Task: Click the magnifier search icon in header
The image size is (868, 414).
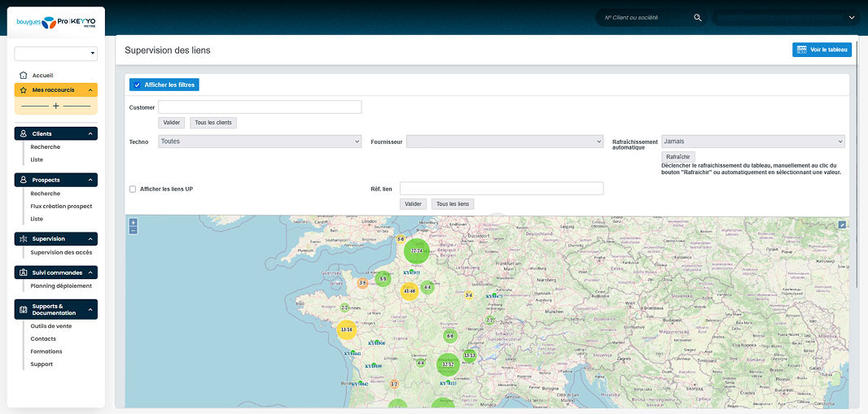Action: tap(698, 18)
